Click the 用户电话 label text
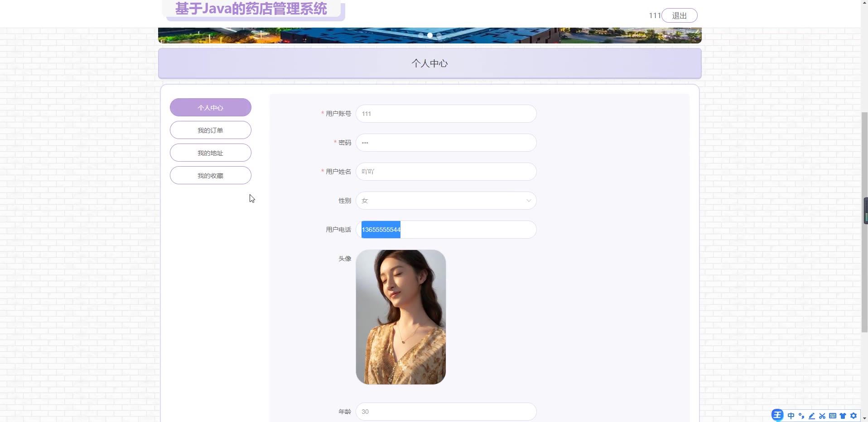 click(x=338, y=230)
